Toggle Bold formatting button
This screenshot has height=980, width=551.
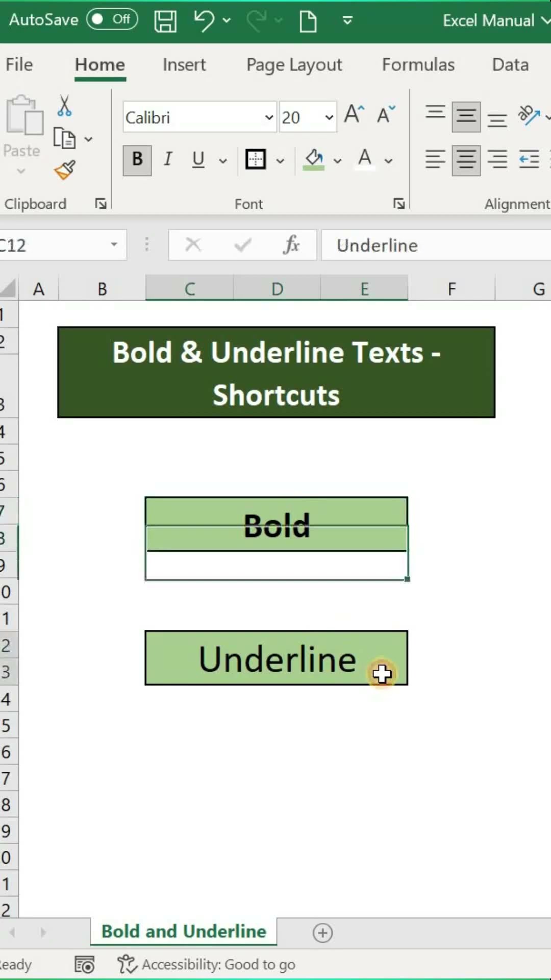click(x=137, y=160)
